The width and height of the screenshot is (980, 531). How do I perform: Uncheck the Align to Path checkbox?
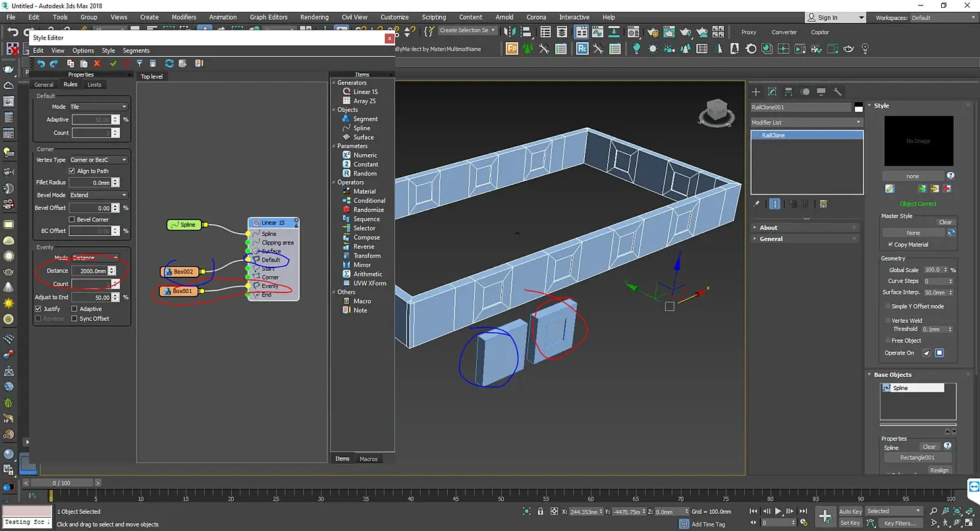[x=72, y=171]
